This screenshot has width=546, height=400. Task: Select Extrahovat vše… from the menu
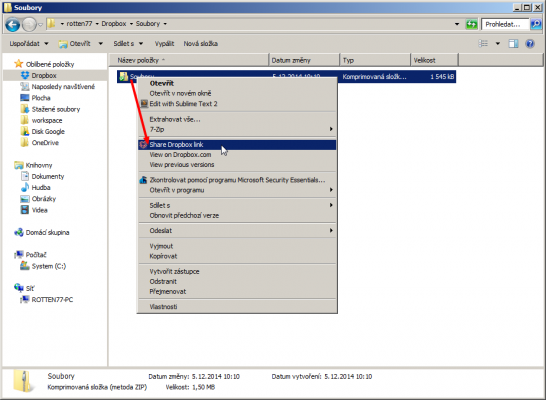(237, 119)
